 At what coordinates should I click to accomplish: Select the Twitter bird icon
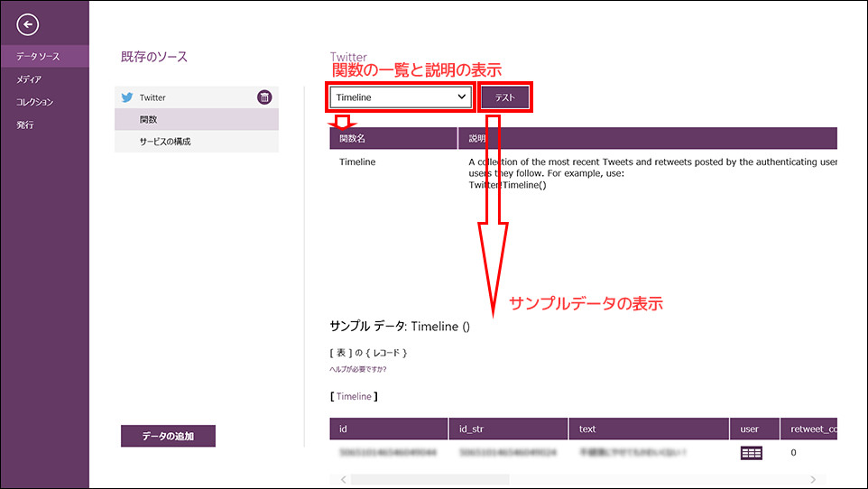pyautogui.click(x=127, y=97)
